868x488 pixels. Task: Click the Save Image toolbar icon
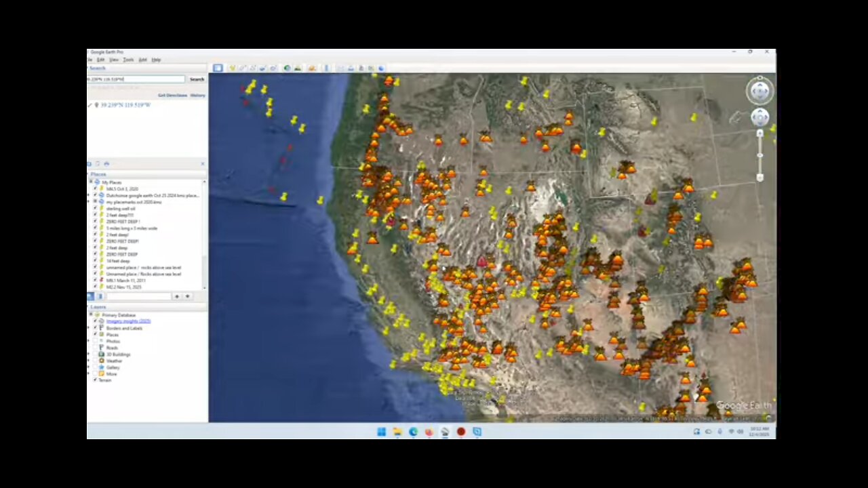[x=361, y=68]
